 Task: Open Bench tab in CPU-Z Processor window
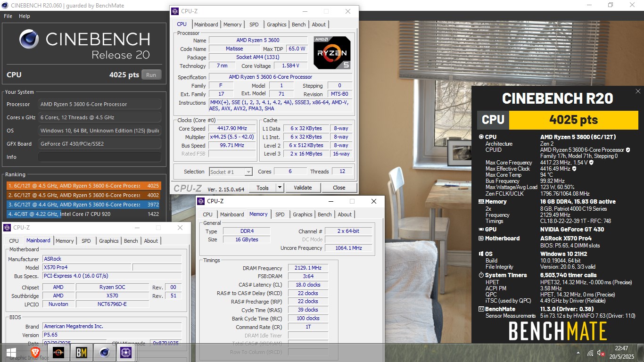tap(299, 25)
